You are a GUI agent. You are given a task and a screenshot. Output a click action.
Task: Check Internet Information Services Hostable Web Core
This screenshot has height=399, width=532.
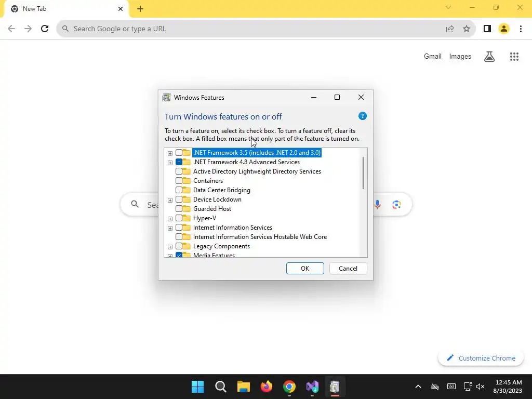tap(179, 237)
